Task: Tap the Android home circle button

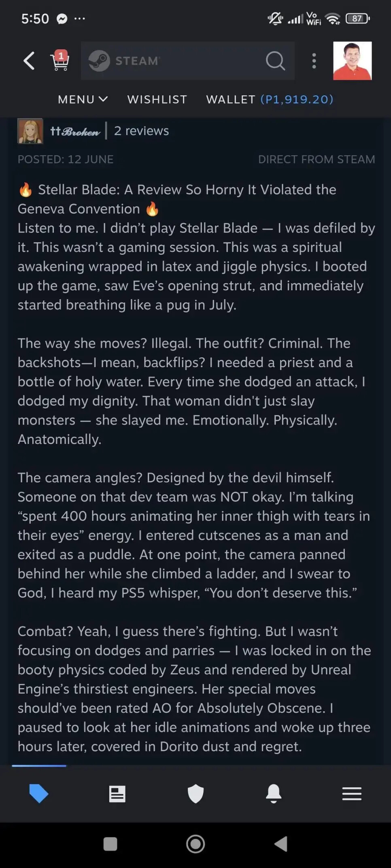Action: pyautogui.click(x=195, y=844)
